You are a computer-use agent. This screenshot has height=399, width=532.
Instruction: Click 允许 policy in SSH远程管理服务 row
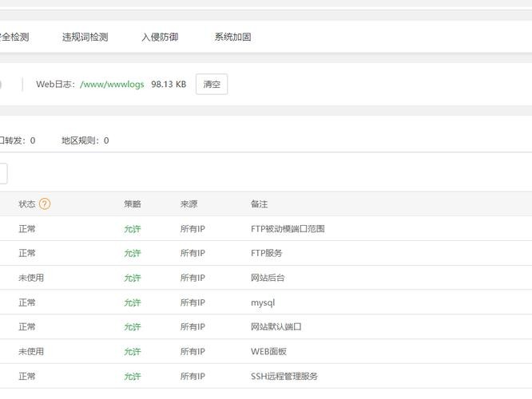(133, 377)
